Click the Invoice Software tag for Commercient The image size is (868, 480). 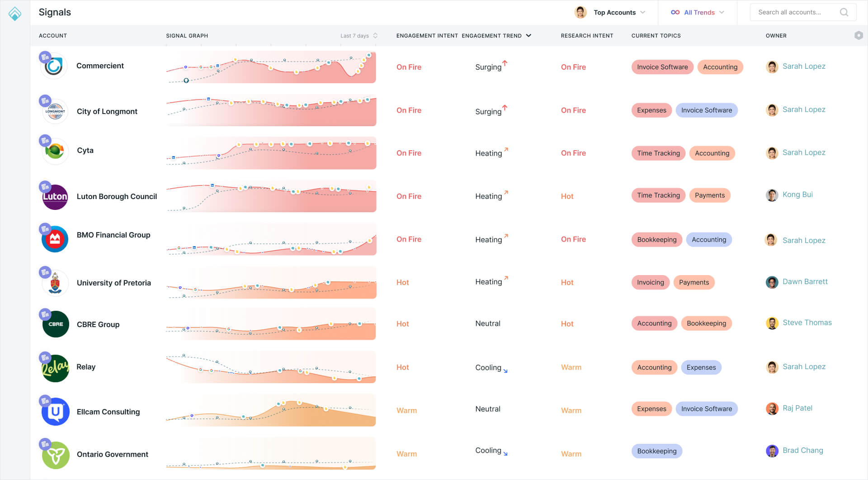(x=662, y=67)
